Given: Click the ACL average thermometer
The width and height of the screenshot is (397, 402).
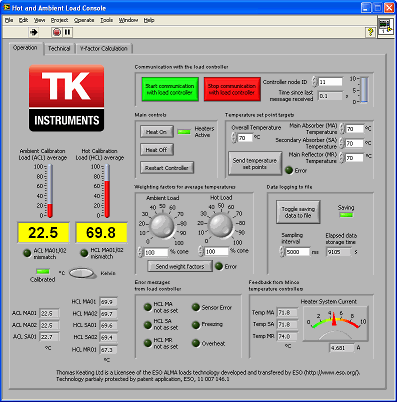Looking at the screenshot, I should (x=50, y=191).
